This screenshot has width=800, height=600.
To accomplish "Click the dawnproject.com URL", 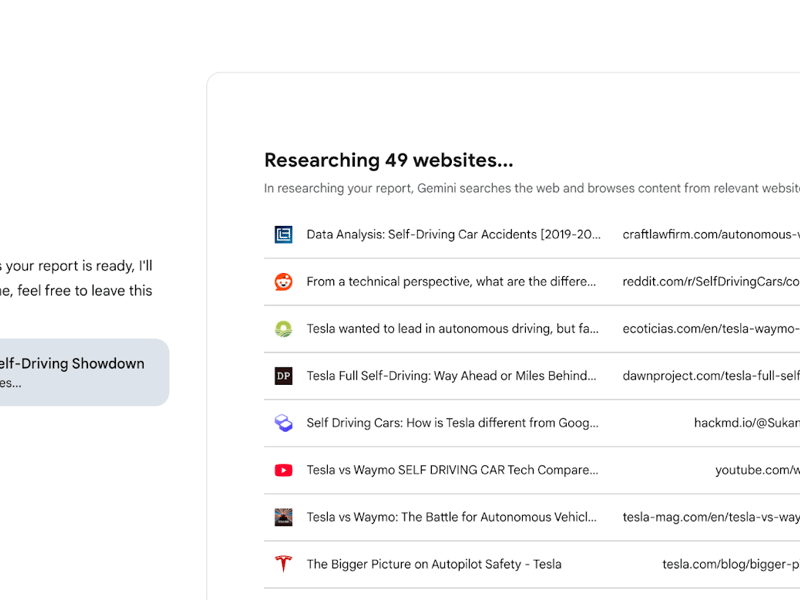I will (711, 376).
